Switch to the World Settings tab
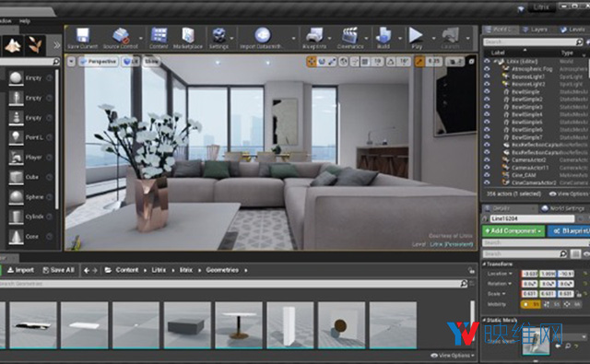 click(x=563, y=208)
